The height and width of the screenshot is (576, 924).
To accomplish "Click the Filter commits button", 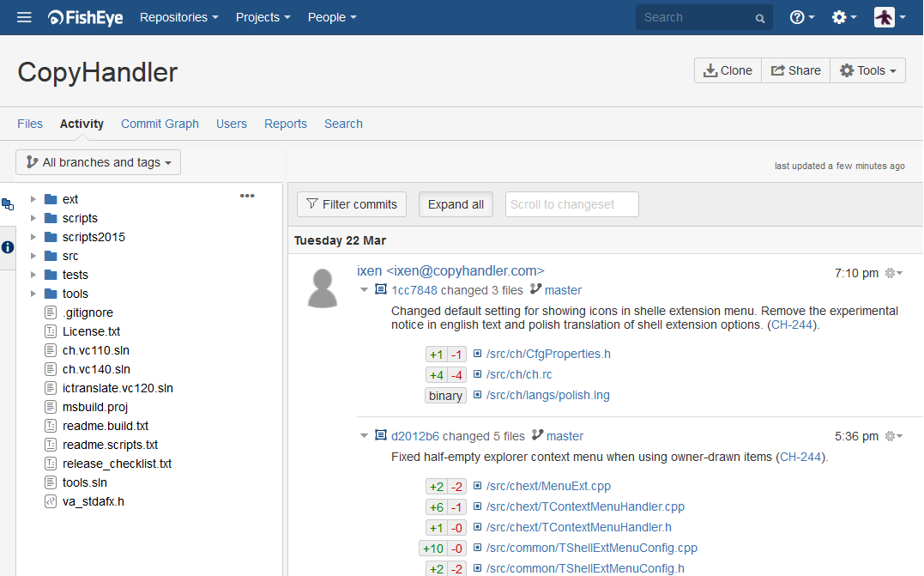I will click(x=352, y=204).
